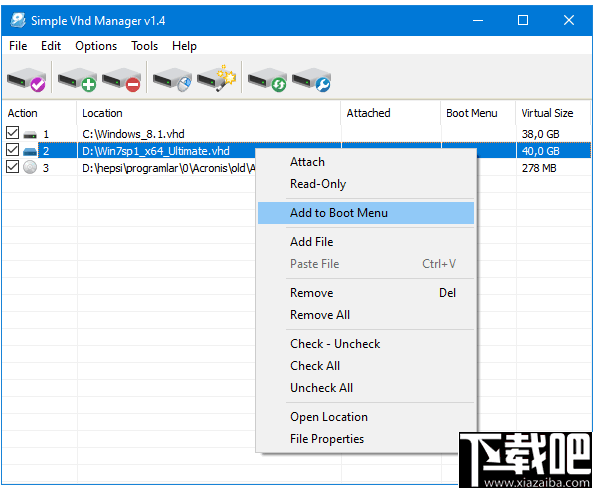Choose Attach in the context menu
The image size is (594, 488).
click(366, 162)
